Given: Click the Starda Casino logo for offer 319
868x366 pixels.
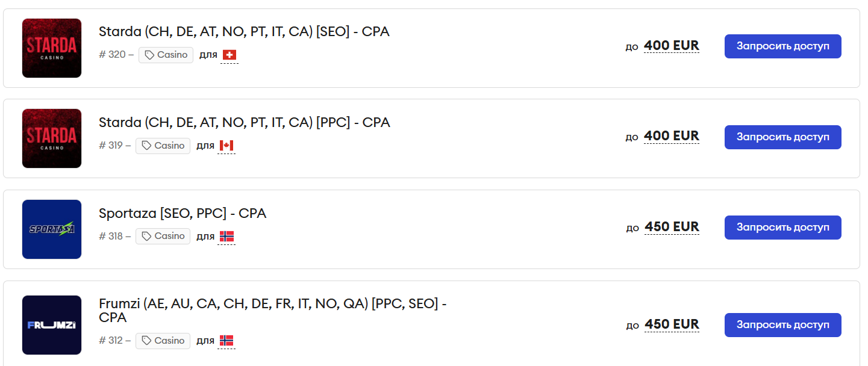Looking at the screenshot, I should [x=52, y=138].
